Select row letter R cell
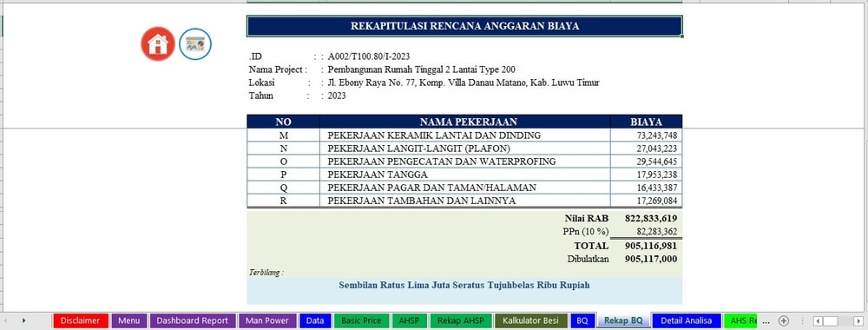868x330 pixels. 283,201
